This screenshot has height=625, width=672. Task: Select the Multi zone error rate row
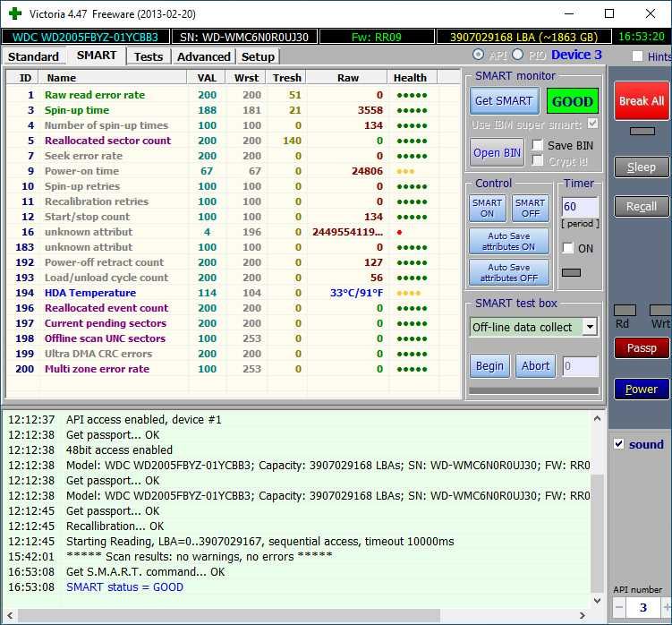(x=234, y=369)
